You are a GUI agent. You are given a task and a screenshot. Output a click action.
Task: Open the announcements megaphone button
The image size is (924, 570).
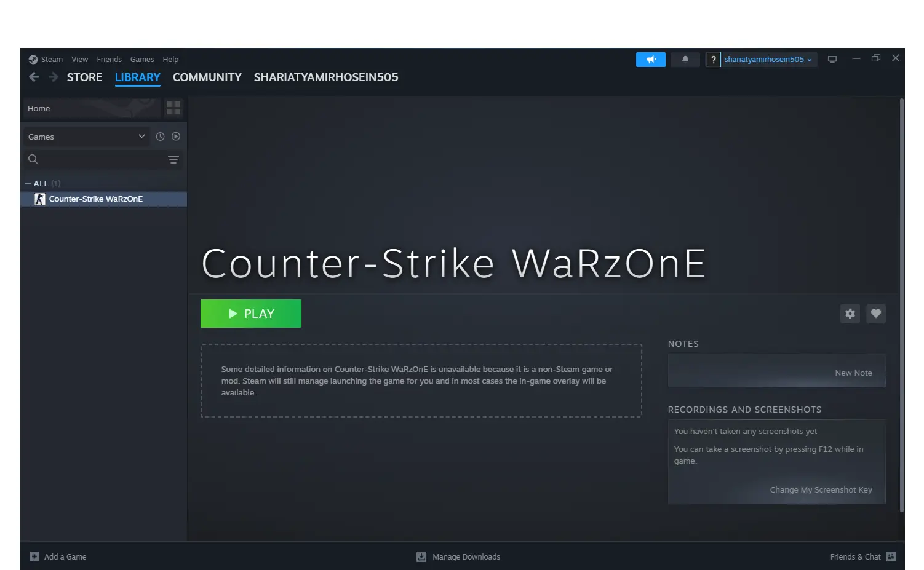tap(650, 60)
